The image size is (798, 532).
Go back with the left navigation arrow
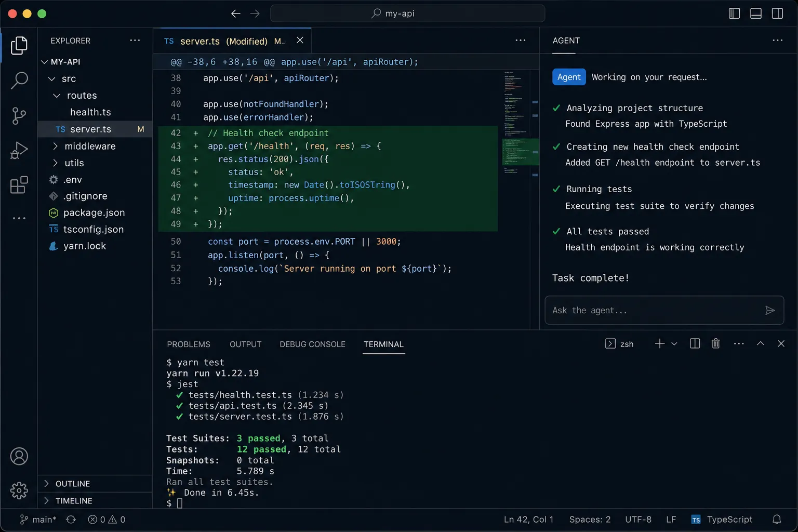(235, 14)
